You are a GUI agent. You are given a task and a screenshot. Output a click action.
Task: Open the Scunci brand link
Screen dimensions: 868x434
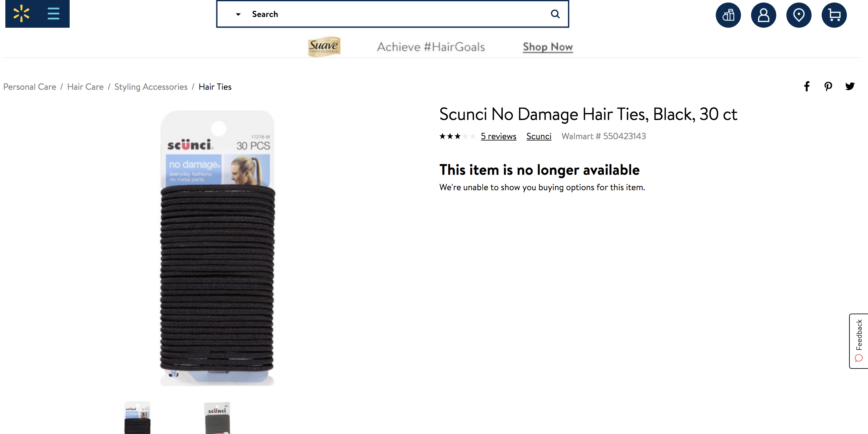coord(539,136)
